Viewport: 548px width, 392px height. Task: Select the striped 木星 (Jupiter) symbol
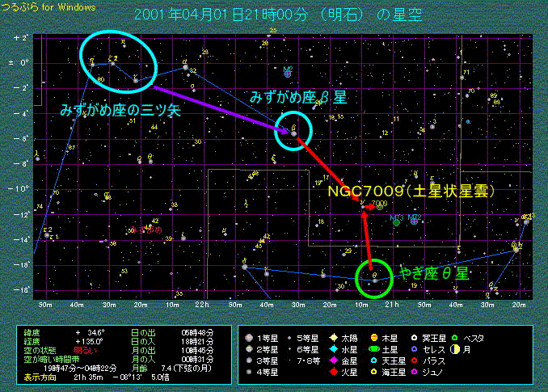coord(374,338)
